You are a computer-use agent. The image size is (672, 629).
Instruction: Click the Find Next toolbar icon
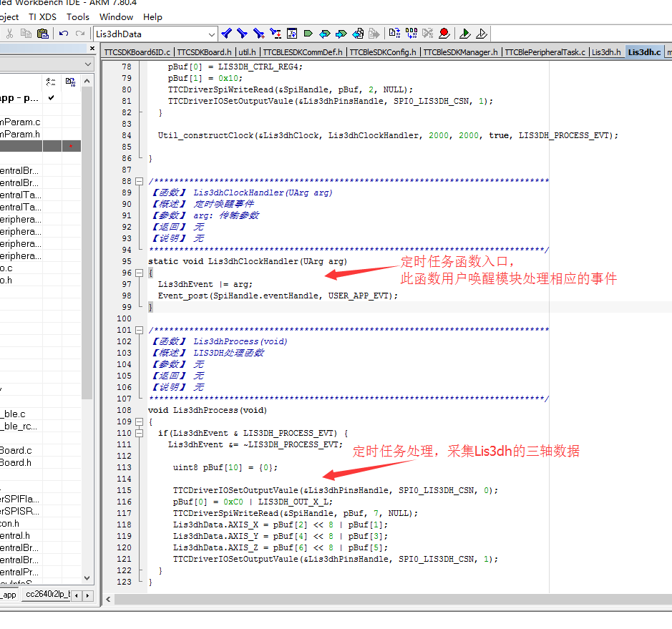243,34
